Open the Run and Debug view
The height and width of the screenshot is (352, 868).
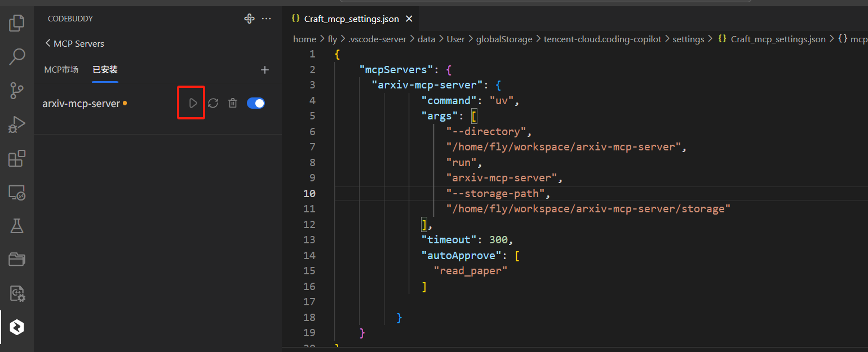point(17,124)
